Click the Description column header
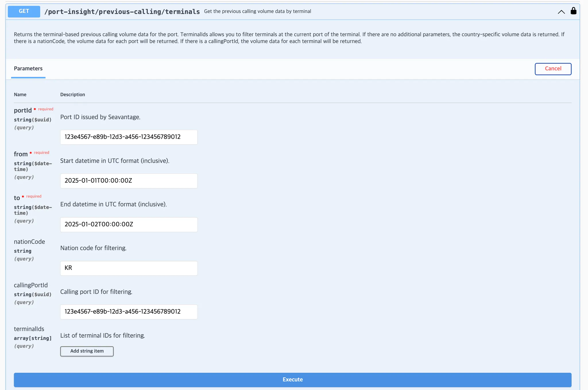 [72, 94]
